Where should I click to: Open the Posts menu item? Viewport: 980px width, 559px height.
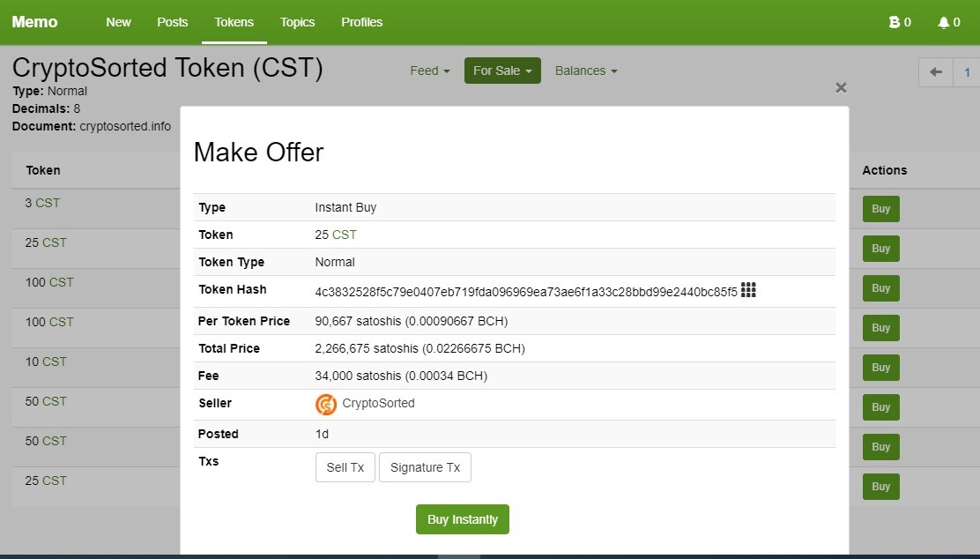click(x=173, y=22)
